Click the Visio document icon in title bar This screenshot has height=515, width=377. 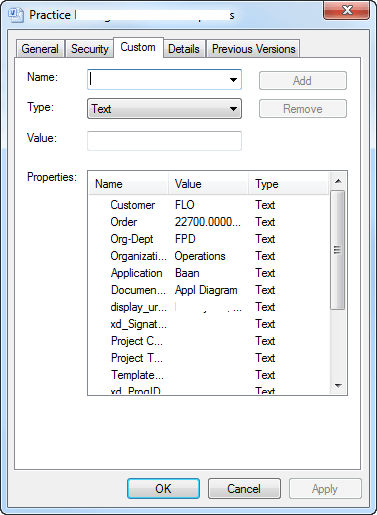coord(16,15)
